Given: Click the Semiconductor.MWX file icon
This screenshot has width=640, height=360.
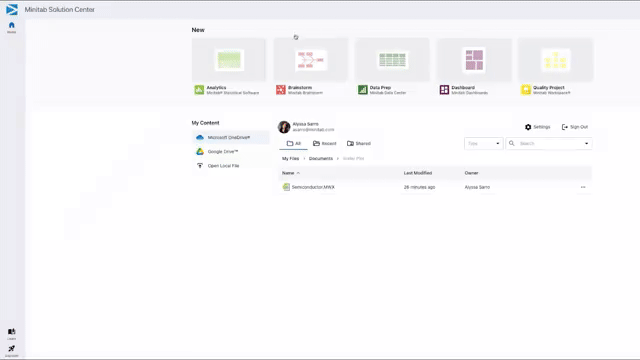Looking at the screenshot, I should coord(286,187).
